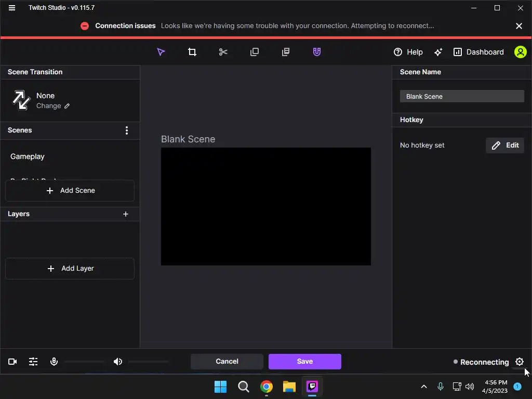Image resolution: width=532 pixels, height=399 pixels.
Task: Select the pointer selection tool
Action: [x=161, y=52]
